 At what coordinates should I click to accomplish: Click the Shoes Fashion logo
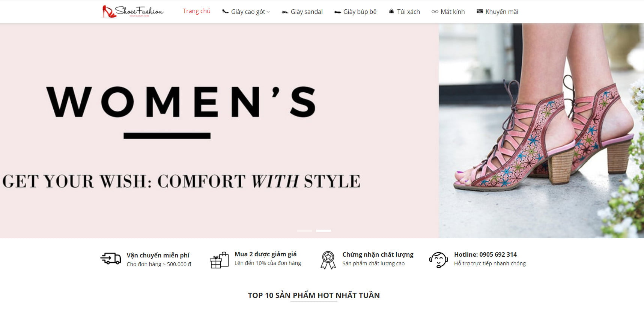133,11
